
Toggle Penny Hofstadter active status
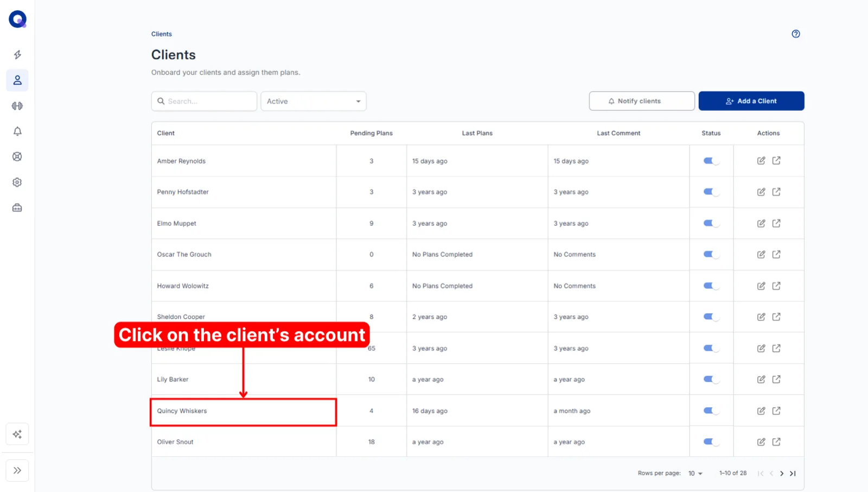pyautogui.click(x=711, y=192)
